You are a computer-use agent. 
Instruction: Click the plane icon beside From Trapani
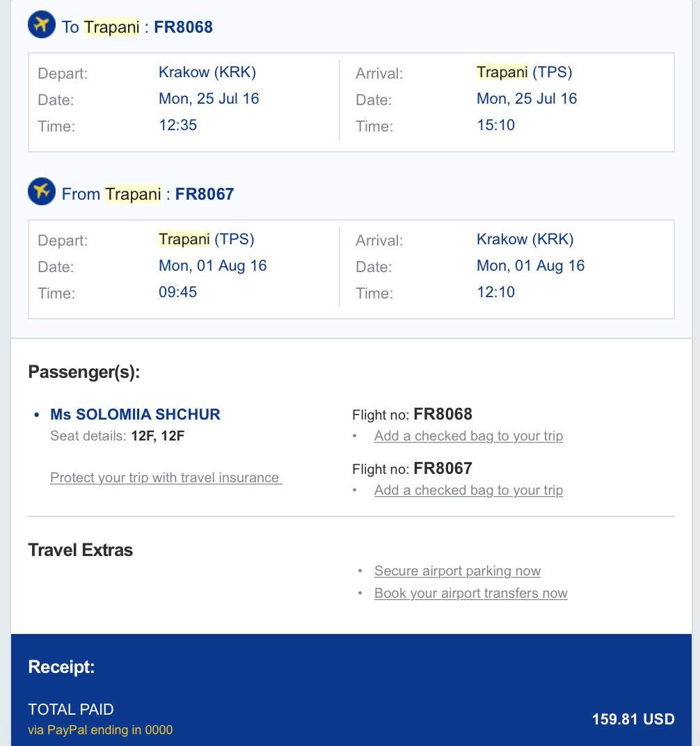click(x=41, y=192)
